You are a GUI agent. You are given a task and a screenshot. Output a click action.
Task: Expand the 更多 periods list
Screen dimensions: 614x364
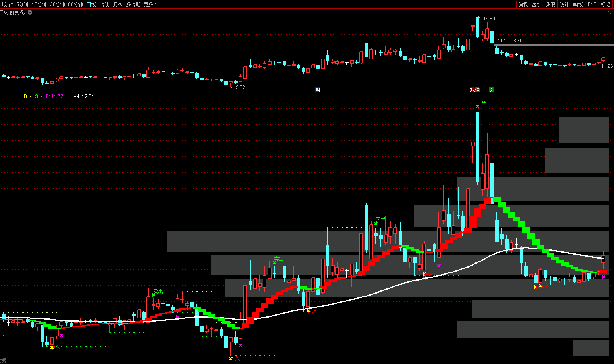point(150,4)
